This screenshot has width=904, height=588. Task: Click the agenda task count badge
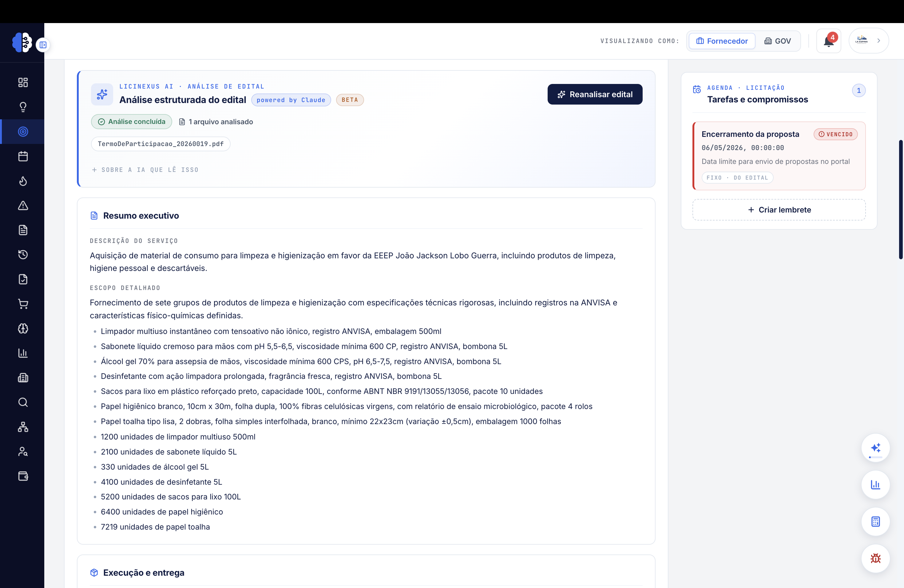coord(858,91)
